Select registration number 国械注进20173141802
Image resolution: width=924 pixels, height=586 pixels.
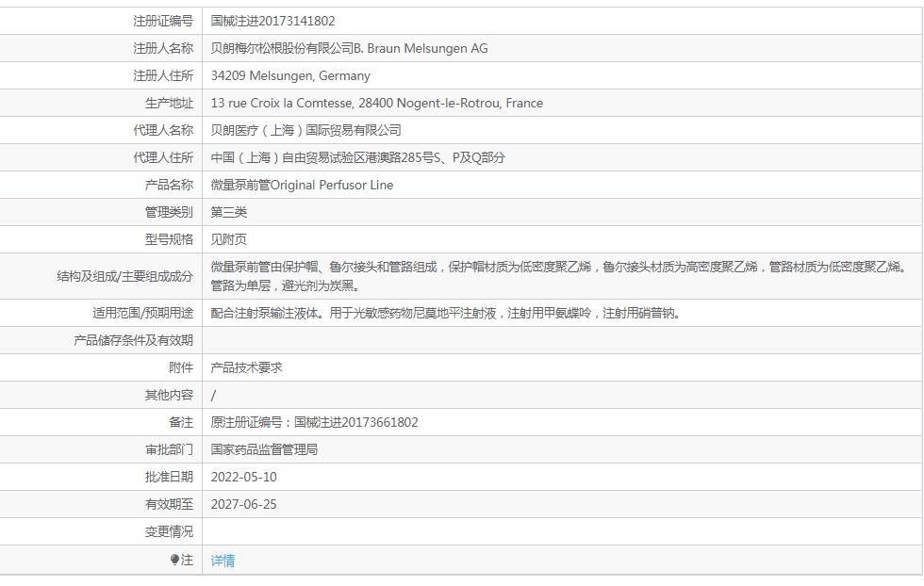point(272,22)
